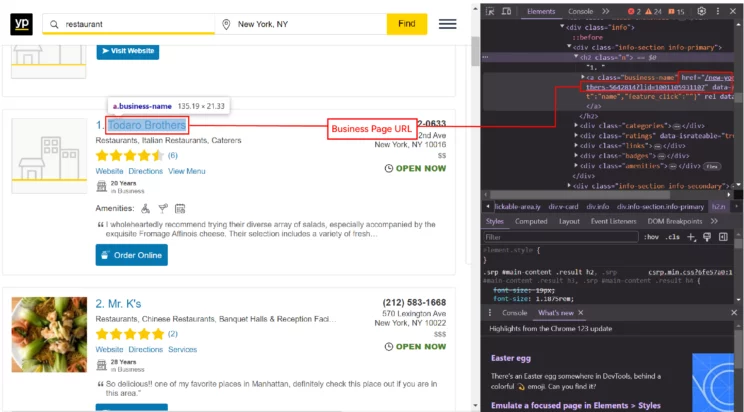The image size is (744, 412).
Task: Click the Visit Website button
Action: coord(128,51)
